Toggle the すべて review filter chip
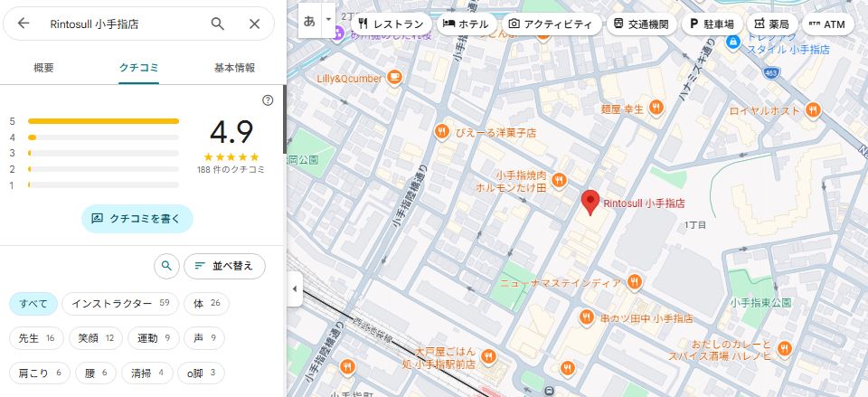The image size is (868, 397). (x=33, y=304)
